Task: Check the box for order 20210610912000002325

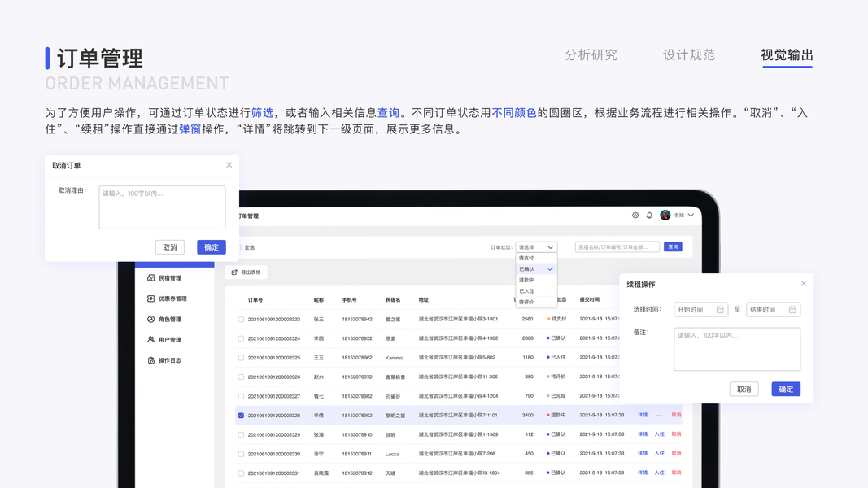Action: 241,358
